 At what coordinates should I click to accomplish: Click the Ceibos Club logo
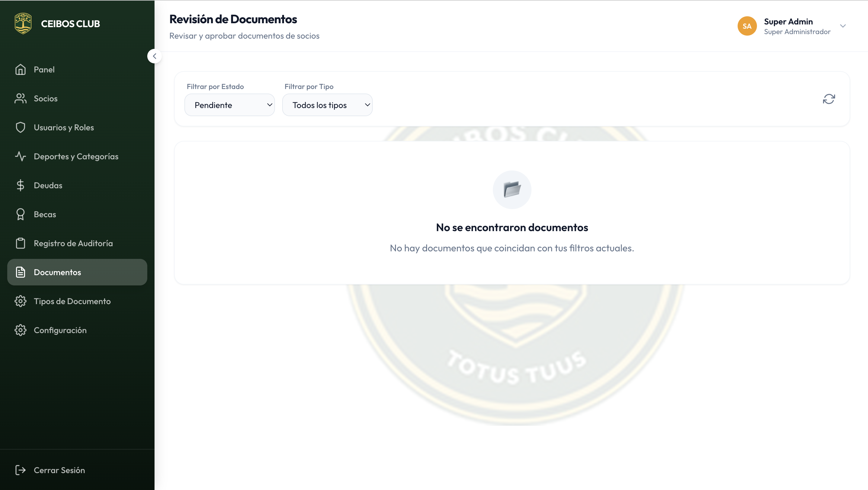(x=23, y=24)
